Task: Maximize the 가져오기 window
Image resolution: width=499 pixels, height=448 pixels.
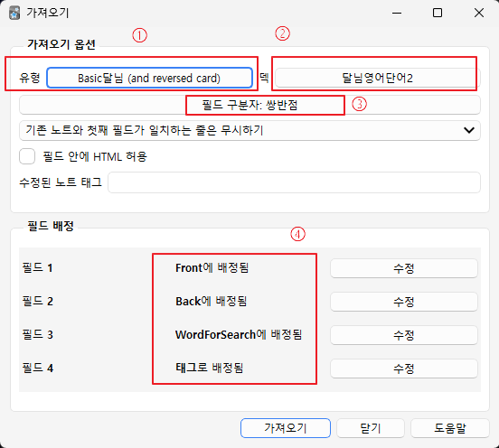Action: [x=438, y=13]
